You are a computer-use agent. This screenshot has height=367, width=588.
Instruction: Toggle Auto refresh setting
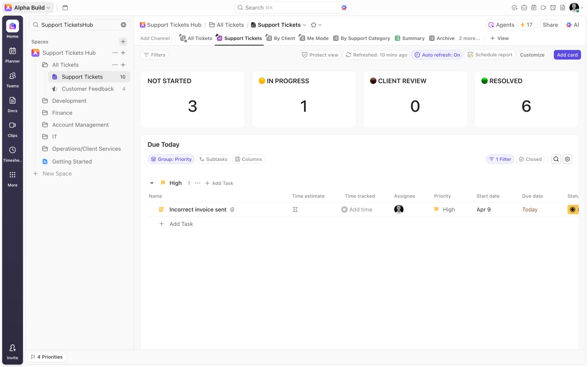pyautogui.click(x=437, y=55)
